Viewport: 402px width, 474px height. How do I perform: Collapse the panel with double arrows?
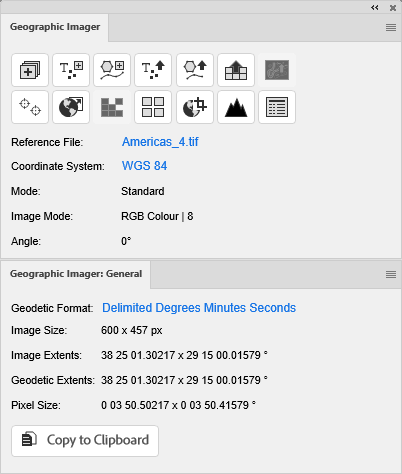(375, 7)
